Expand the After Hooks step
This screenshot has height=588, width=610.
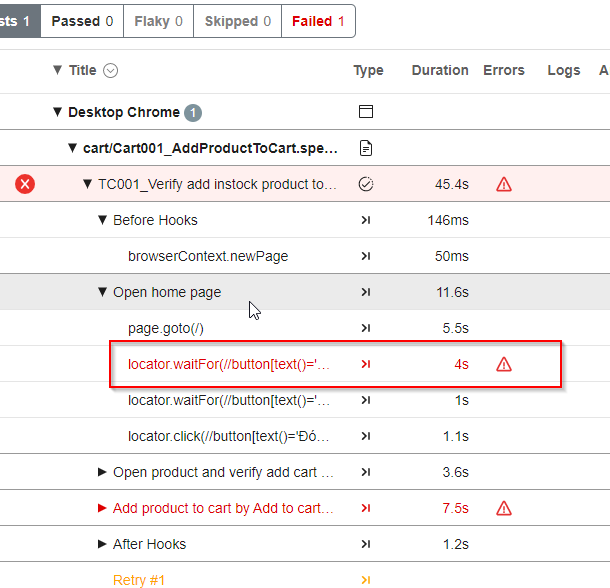pos(102,544)
